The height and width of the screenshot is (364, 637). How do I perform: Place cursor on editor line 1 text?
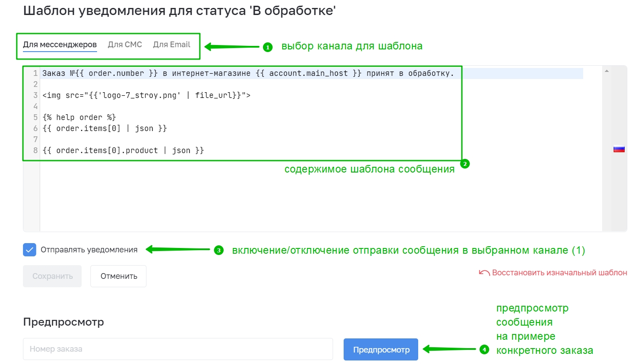pyautogui.click(x=248, y=74)
